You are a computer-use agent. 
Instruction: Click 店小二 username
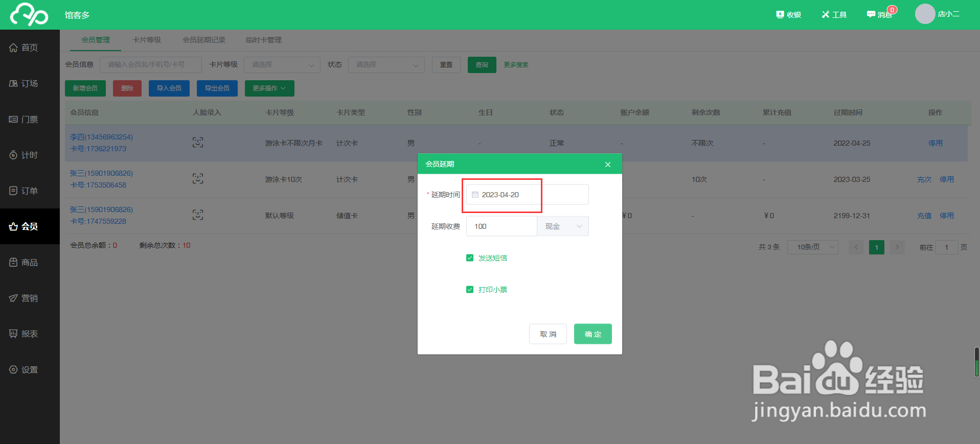948,14
